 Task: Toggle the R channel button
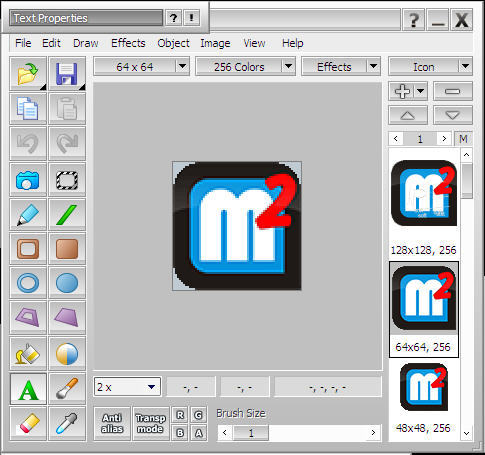pyautogui.click(x=180, y=415)
